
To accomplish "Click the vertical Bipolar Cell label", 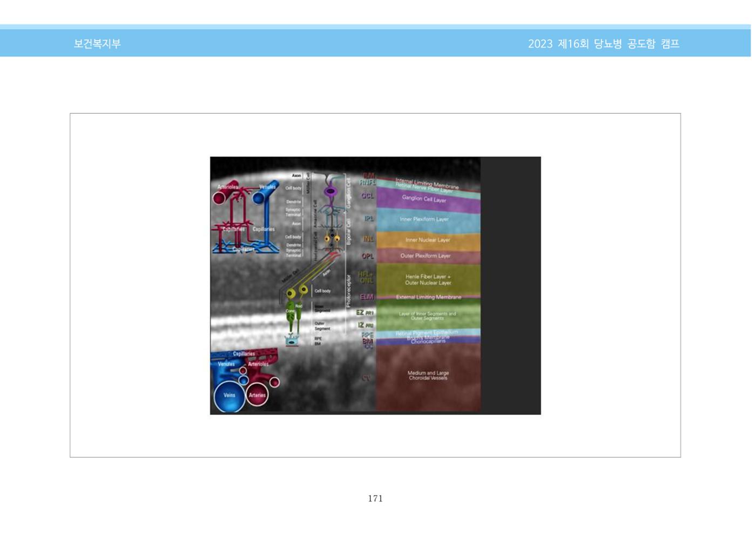I will [x=349, y=231].
